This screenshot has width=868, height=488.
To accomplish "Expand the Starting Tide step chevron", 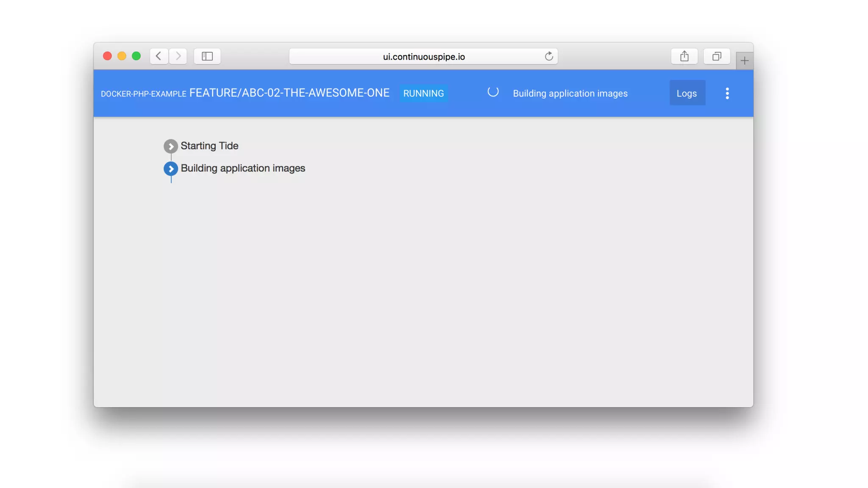I will coord(171,146).
